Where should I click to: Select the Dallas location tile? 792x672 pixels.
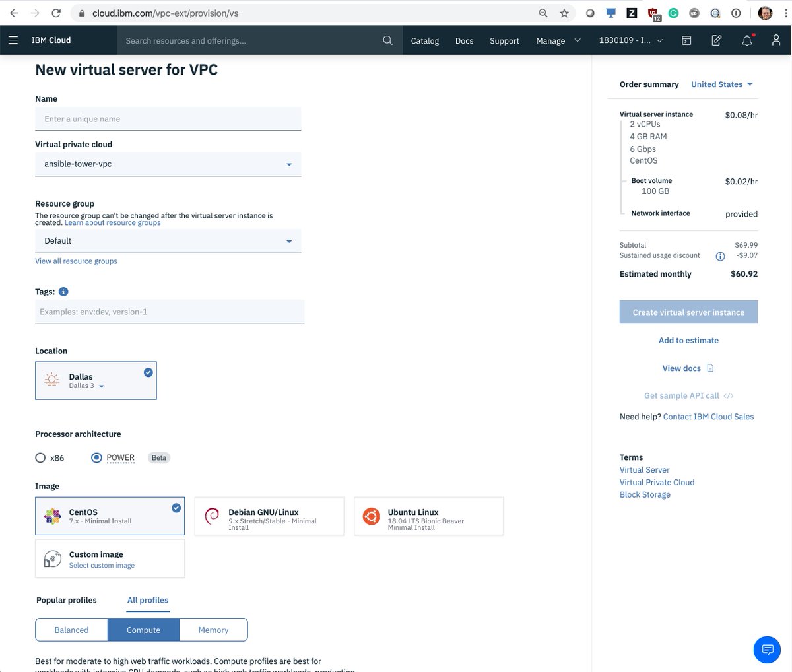click(x=96, y=380)
